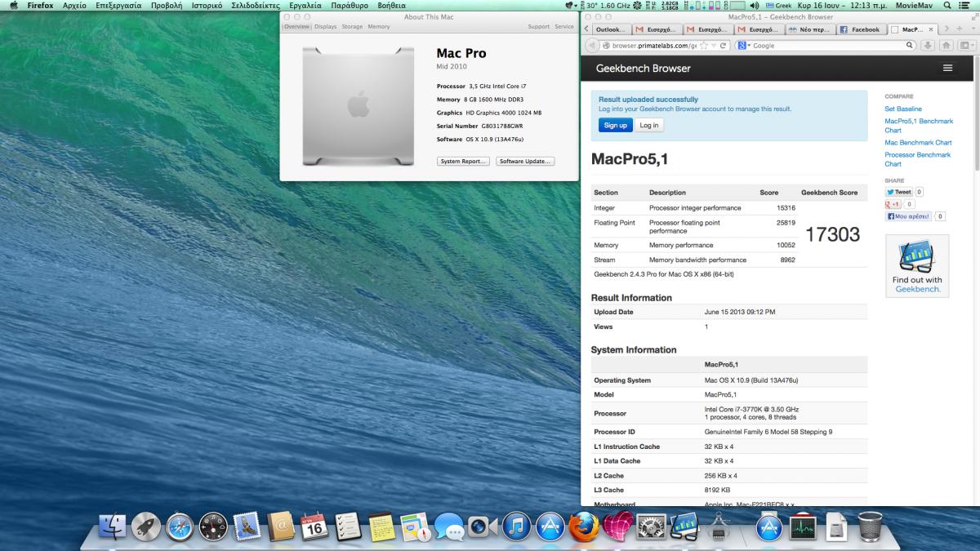
Task: Open Geekbench Browser hamburger menu
Action: [947, 68]
